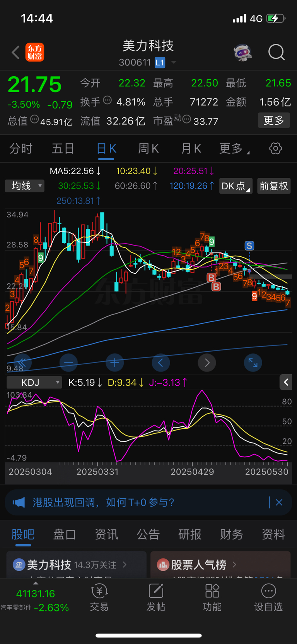The width and height of the screenshot is (297, 644).
Task: Tap the K:5.19 indicator value
Action: [x=85, y=383]
